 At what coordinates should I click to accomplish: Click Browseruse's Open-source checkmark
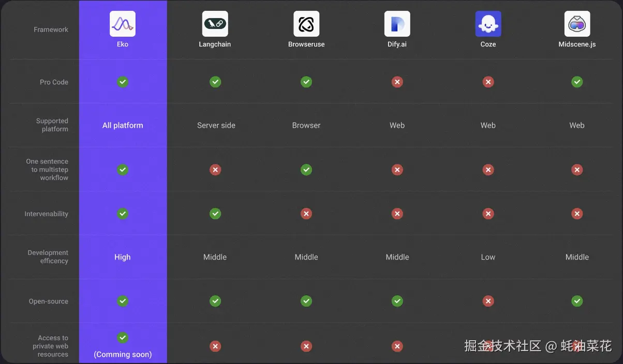pos(306,301)
